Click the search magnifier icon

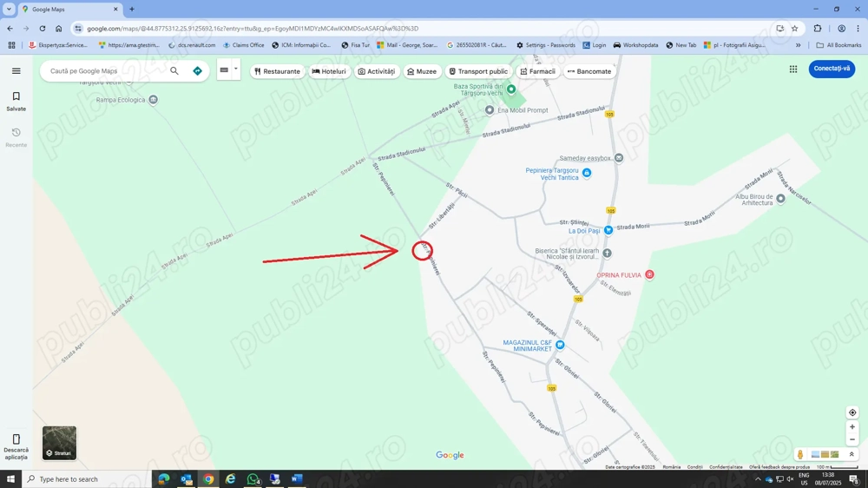click(x=174, y=71)
